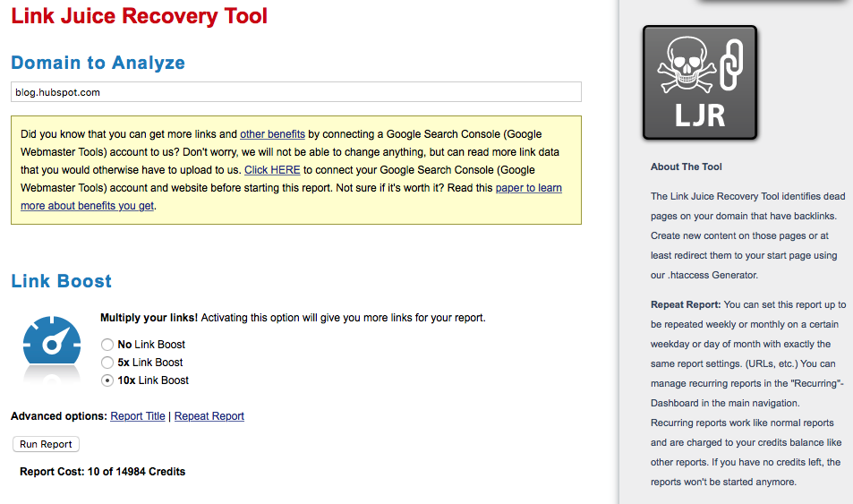
Task: Choose the 10x Link Boost radio button
Action: (107, 380)
